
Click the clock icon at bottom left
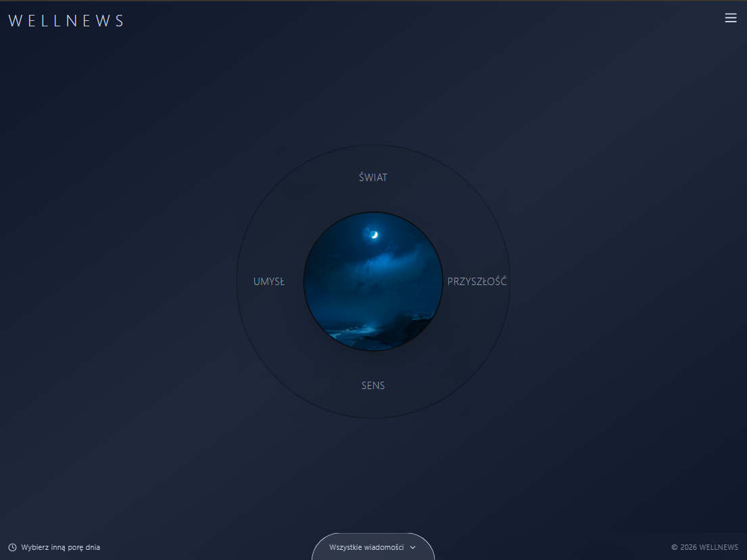click(x=12, y=548)
